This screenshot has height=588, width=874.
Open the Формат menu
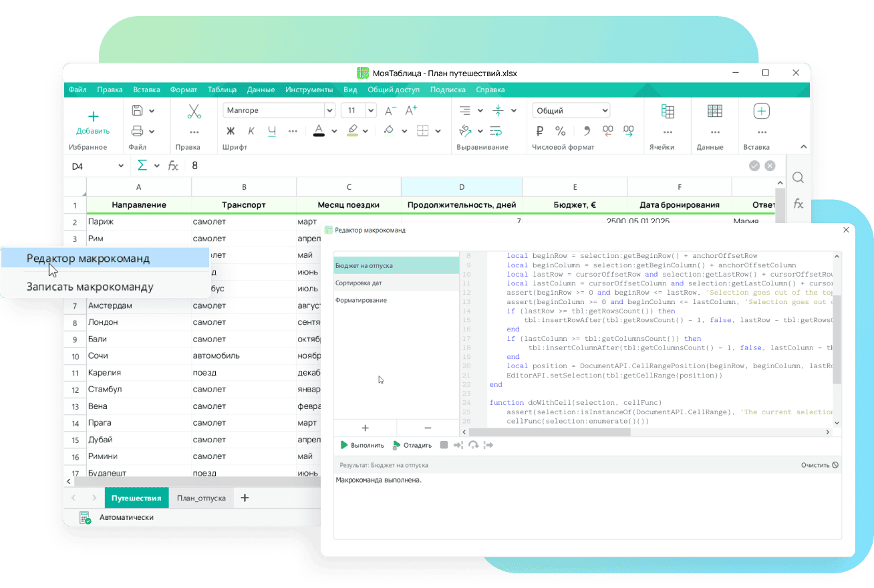click(x=183, y=90)
